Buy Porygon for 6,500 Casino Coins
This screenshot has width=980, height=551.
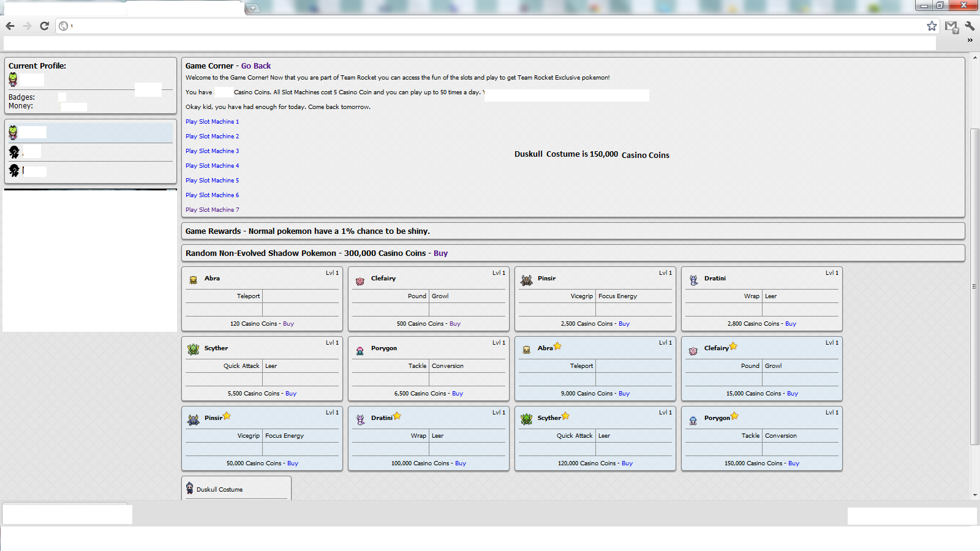[x=458, y=394]
